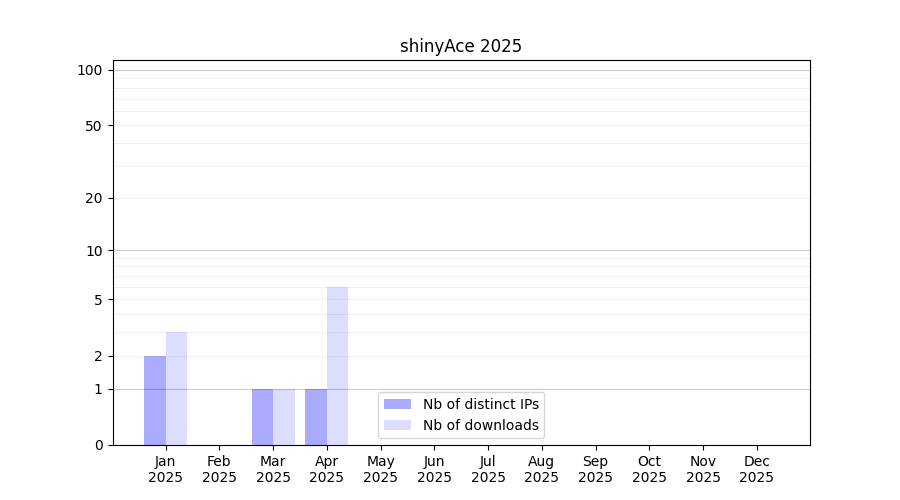Click the chart title 'shinyAce 2025'
The width and height of the screenshot is (900, 500).
point(461,46)
